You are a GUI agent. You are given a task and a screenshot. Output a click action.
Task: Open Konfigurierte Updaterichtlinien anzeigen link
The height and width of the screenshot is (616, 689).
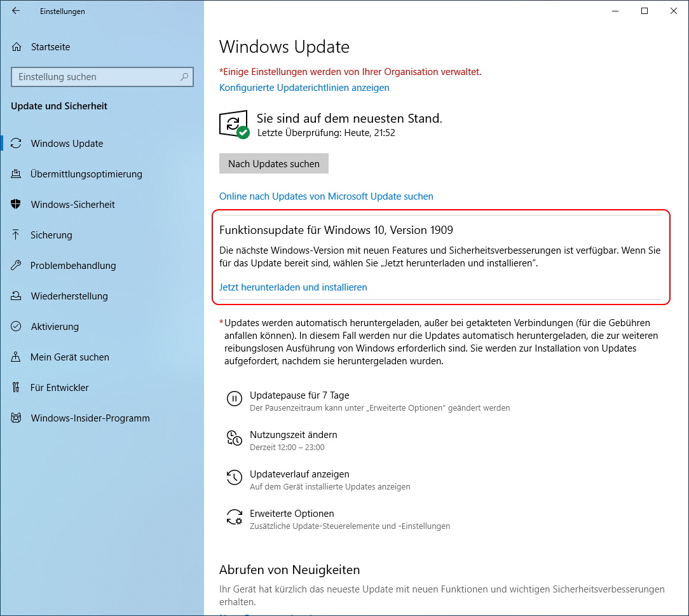click(304, 88)
